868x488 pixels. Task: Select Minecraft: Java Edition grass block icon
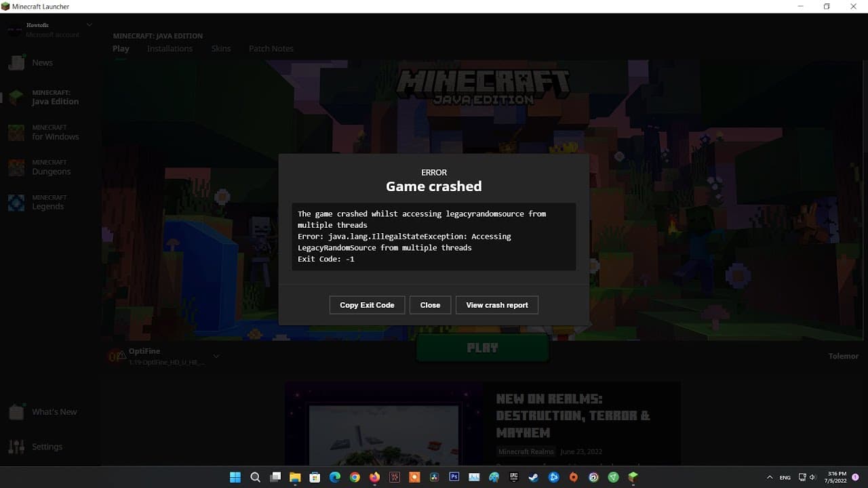click(16, 98)
